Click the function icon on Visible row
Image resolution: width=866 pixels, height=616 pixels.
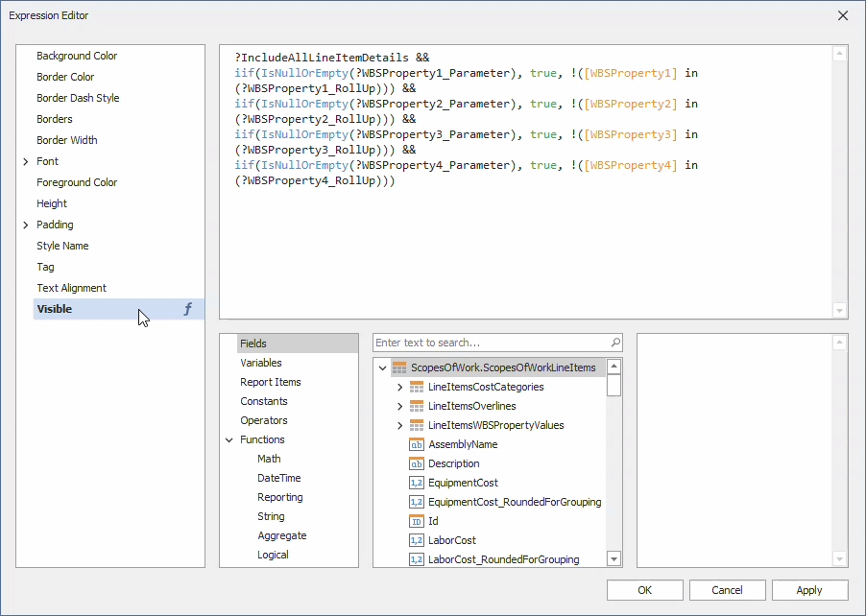click(188, 309)
